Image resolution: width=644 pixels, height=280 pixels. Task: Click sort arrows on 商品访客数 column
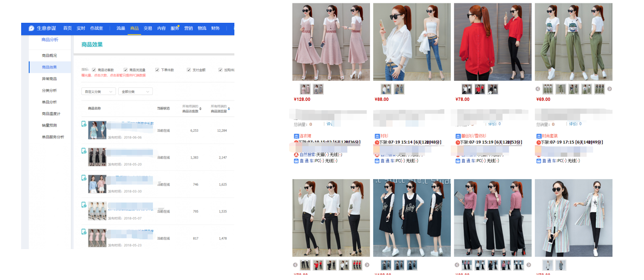tap(200, 109)
